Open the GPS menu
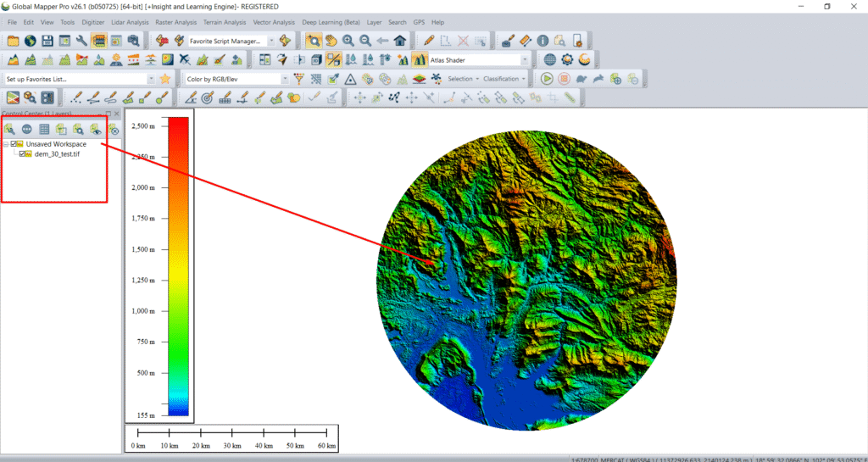Image resolution: width=868 pixels, height=462 pixels. coord(419,22)
